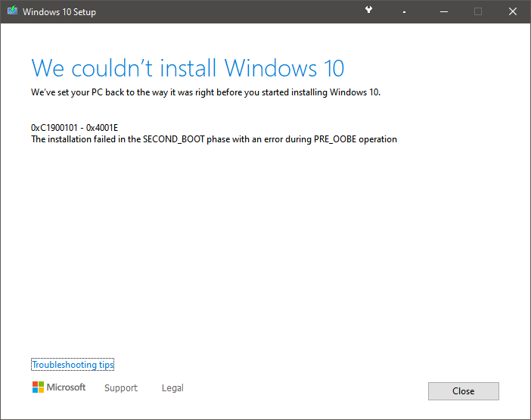Click the disabled maximize button

pyautogui.click(x=478, y=11)
